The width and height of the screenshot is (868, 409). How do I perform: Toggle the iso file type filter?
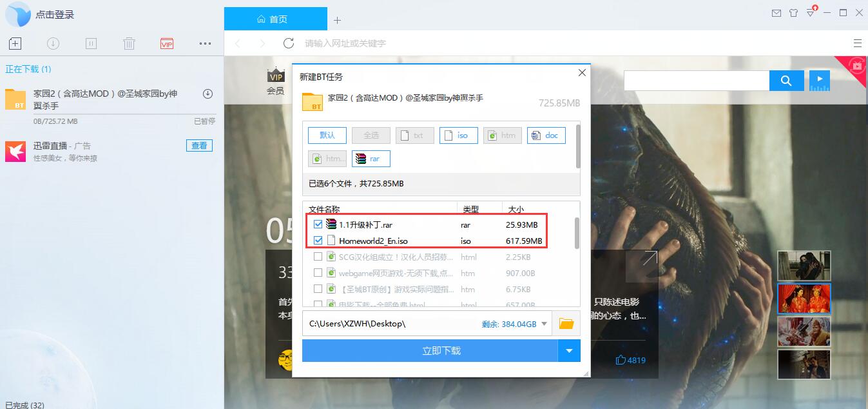coord(458,135)
